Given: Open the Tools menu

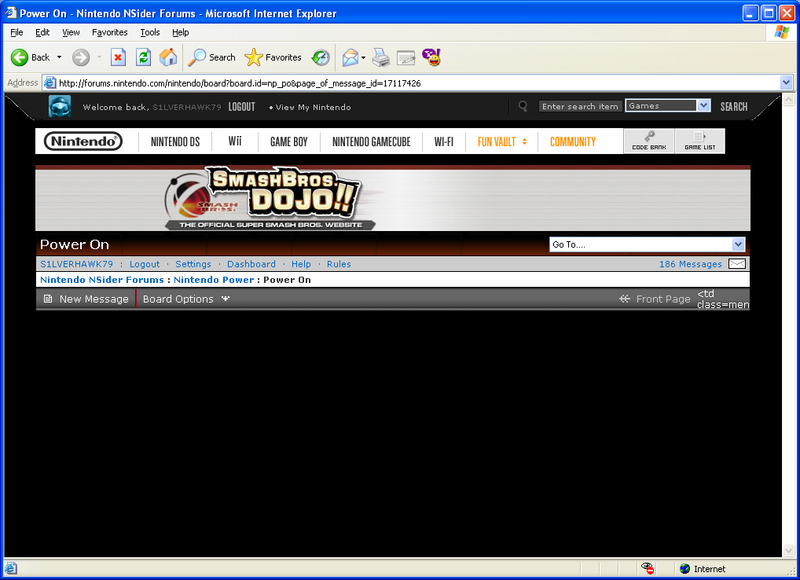Looking at the screenshot, I should tap(150, 33).
